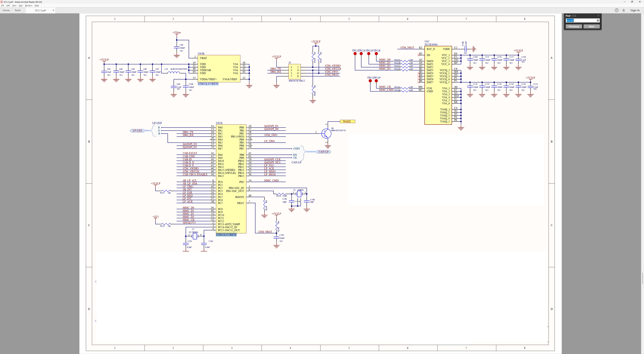The image size is (644, 354).
Task: Restore down the Acrobat window
Action: pos(632,2)
